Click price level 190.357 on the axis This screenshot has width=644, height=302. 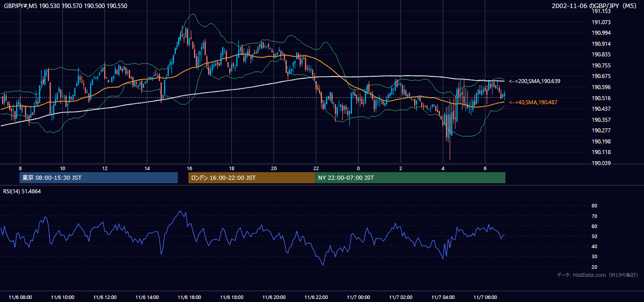point(601,120)
